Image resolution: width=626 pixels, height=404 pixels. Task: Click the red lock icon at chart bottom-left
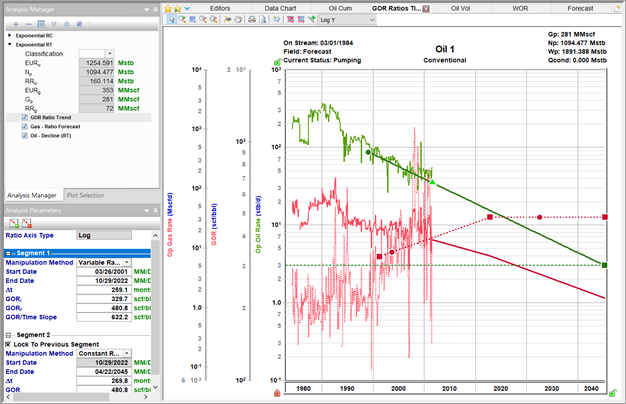coord(277,394)
